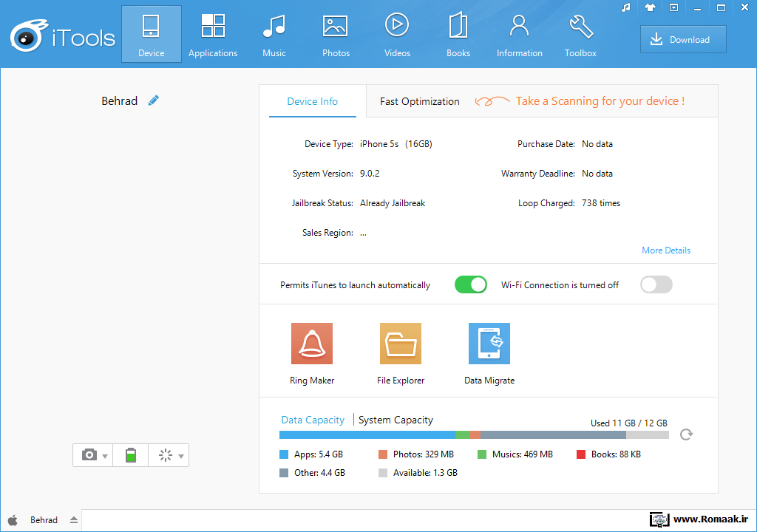
Task: Open the Information section
Action: click(x=520, y=34)
